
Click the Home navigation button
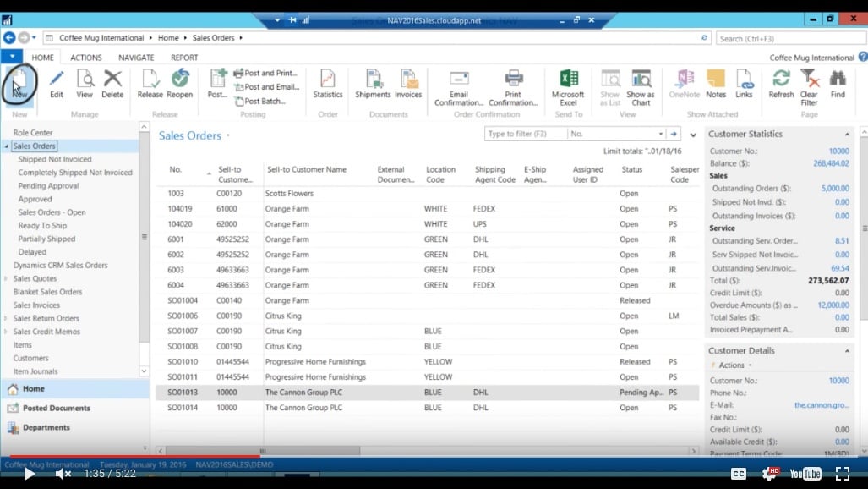point(34,388)
